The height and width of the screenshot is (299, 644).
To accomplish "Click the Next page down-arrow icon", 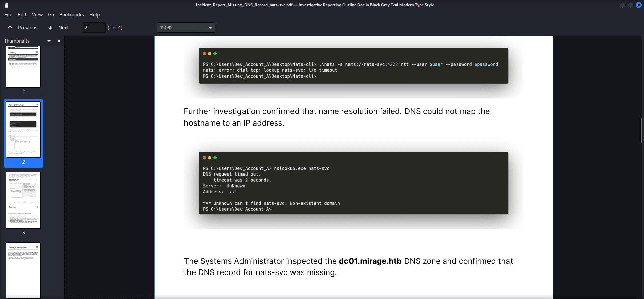I will (50, 28).
